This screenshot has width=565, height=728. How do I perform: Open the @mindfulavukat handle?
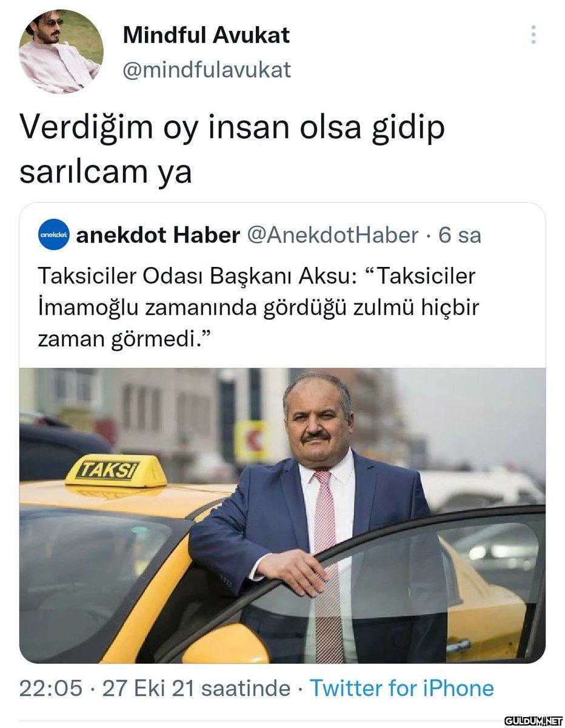(x=207, y=70)
